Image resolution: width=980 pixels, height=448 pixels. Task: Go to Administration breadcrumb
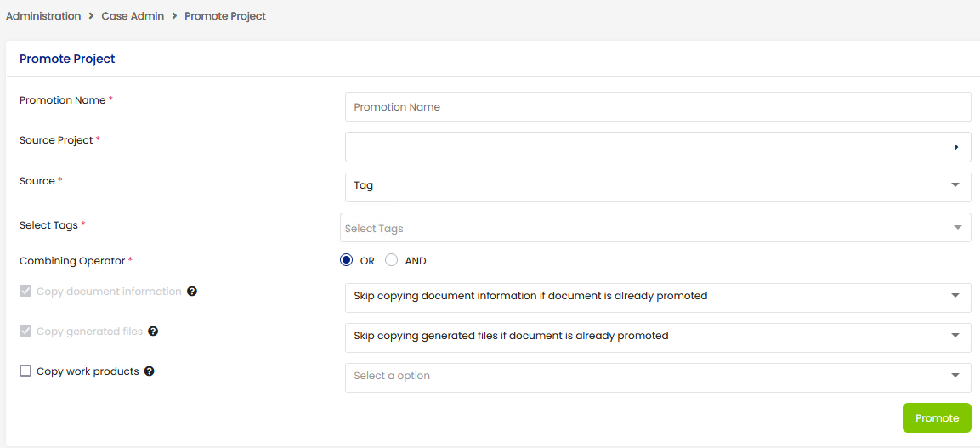point(43,16)
